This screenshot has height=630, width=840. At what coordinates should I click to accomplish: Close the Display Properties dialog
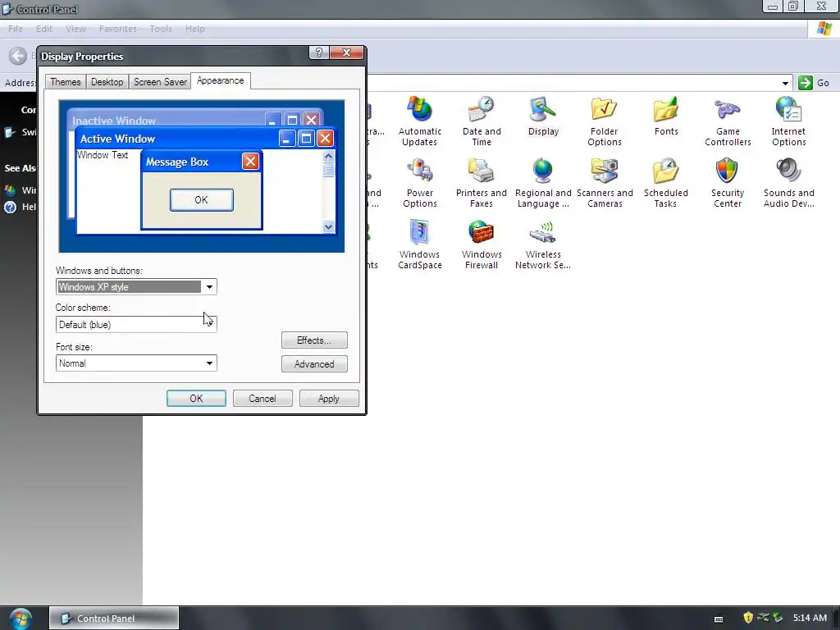click(347, 52)
